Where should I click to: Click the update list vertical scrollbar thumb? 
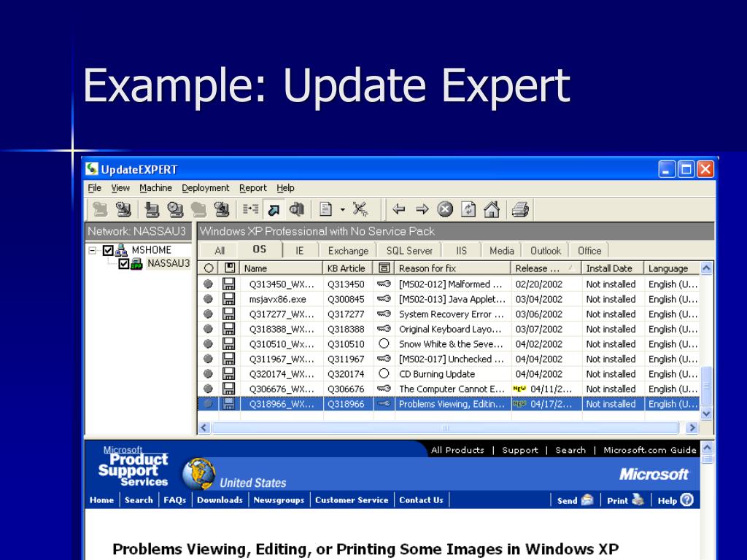706,385
